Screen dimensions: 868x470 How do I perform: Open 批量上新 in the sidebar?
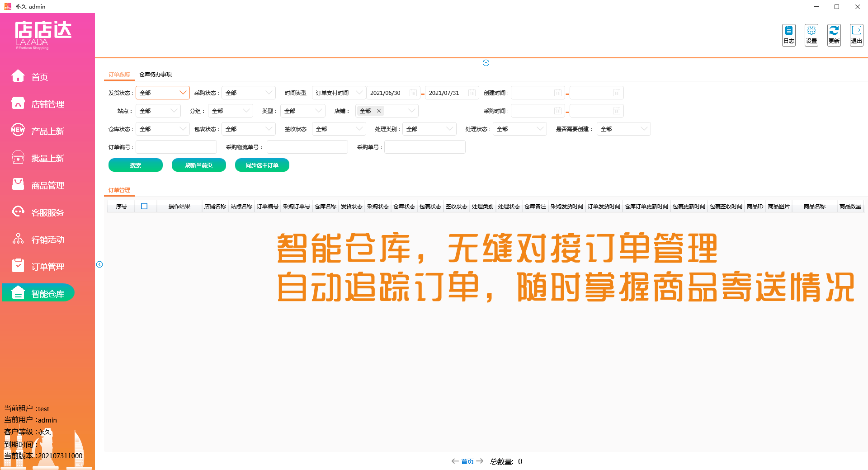[38, 158]
